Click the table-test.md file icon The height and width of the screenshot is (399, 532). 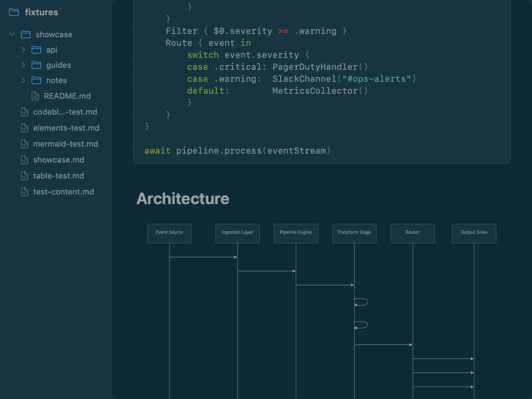tap(25, 176)
